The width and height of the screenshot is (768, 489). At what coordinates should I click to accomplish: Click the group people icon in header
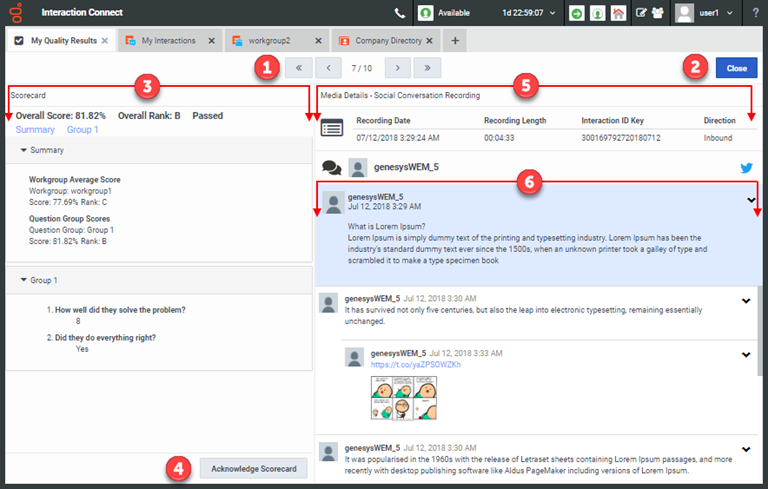click(659, 14)
